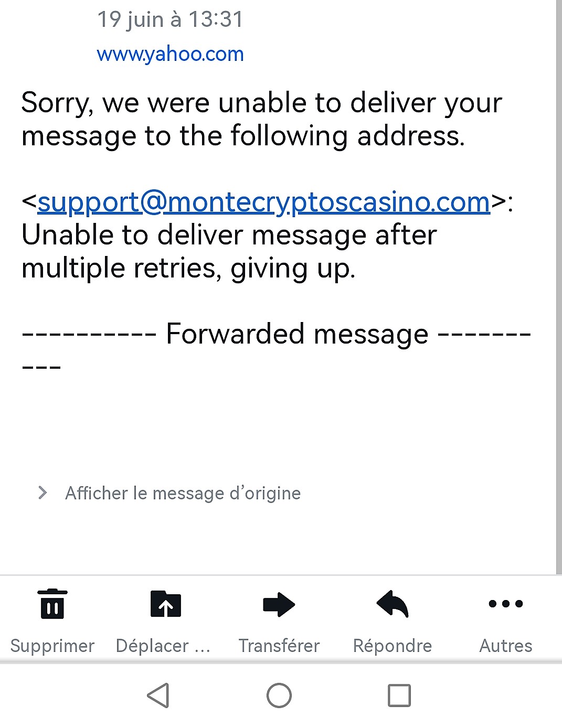The height and width of the screenshot is (728, 562).
Task: Choose the 'Répondre' label
Action: click(393, 646)
